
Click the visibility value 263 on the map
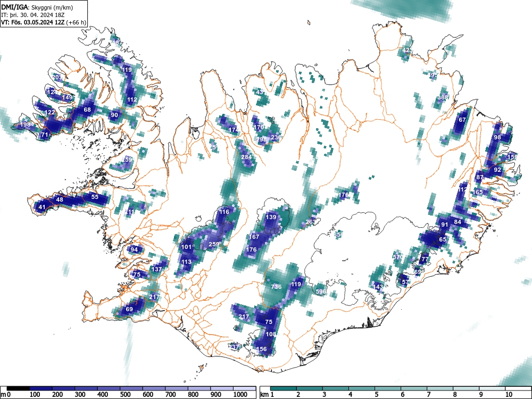pos(311,222)
